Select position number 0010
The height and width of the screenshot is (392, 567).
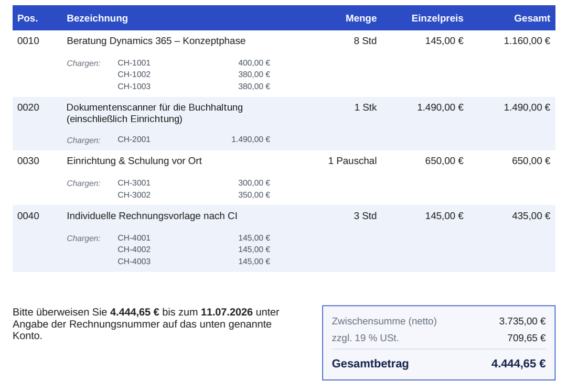pyautogui.click(x=28, y=41)
